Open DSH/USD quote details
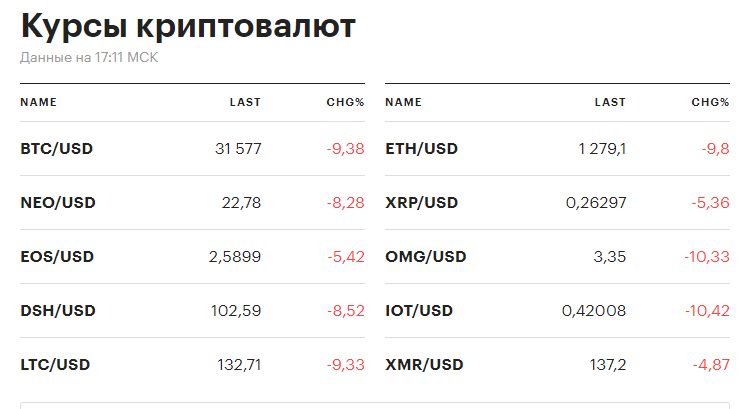The height and width of the screenshot is (409, 753). click(x=57, y=311)
